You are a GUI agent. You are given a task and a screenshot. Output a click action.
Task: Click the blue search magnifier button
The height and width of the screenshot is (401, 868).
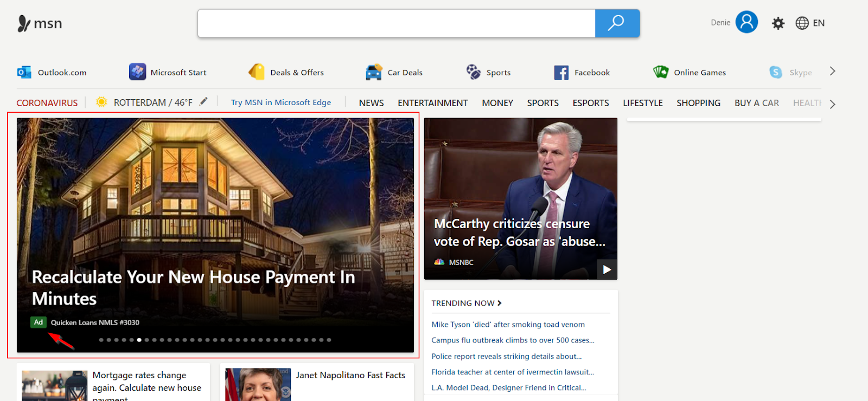point(617,23)
